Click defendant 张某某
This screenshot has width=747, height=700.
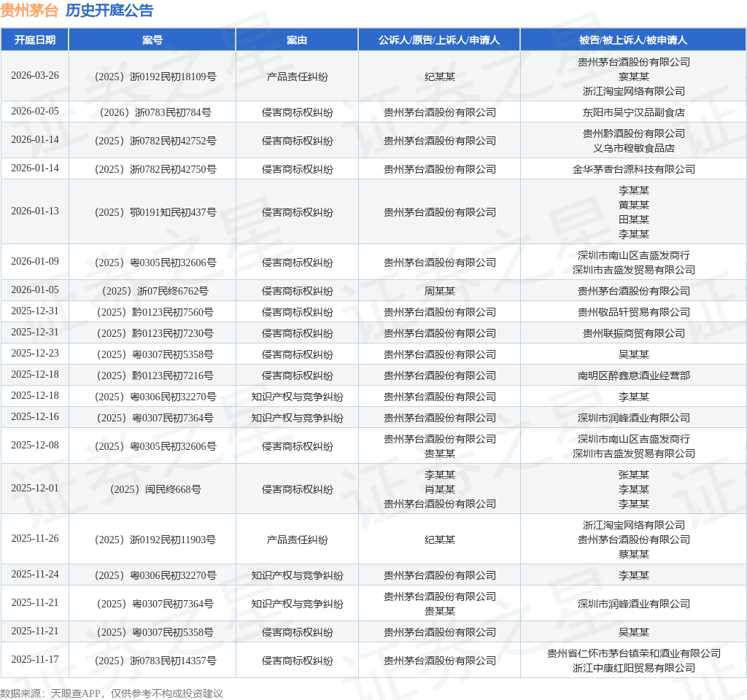click(633, 475)
